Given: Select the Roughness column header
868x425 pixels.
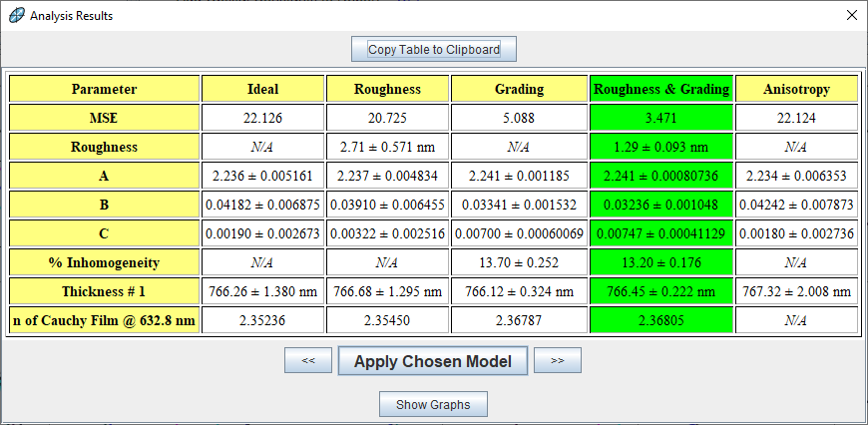Looking at the screenshot, I should (387, 89).
